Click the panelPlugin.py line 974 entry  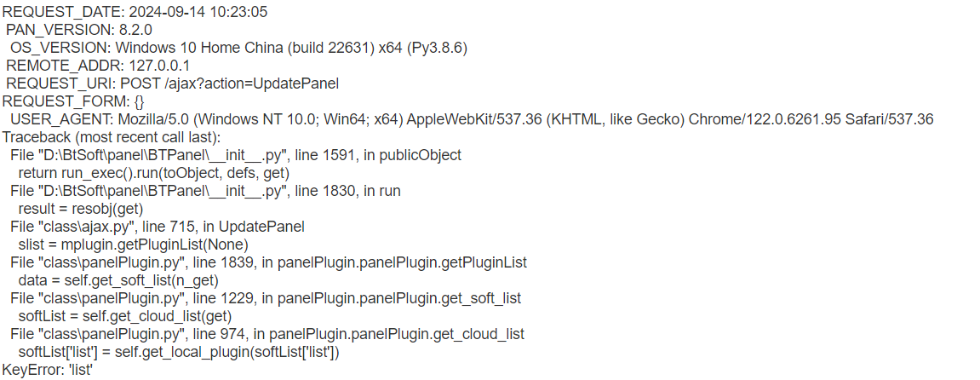click(x=267, y=334)
